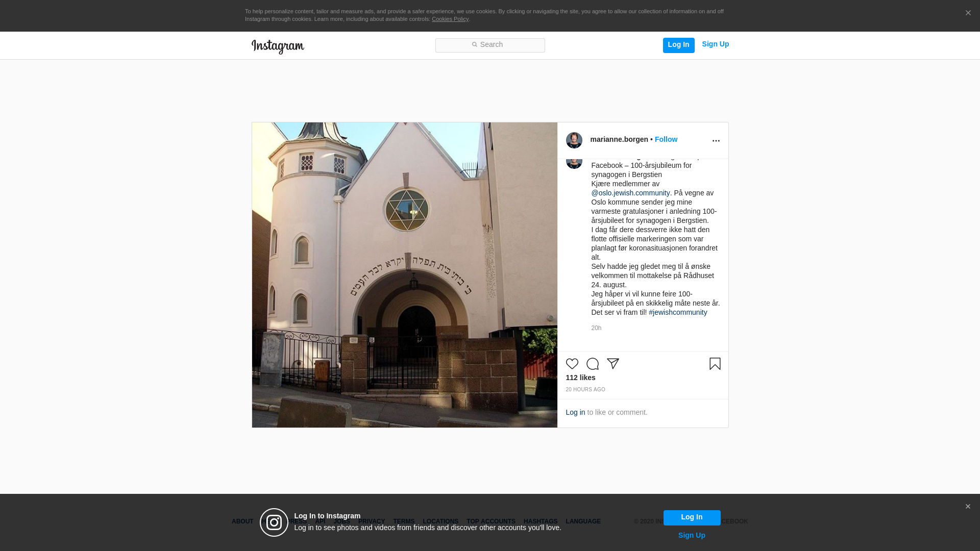
Task: Open the TOP ACCOUNTS footer link
Action: 491,522
